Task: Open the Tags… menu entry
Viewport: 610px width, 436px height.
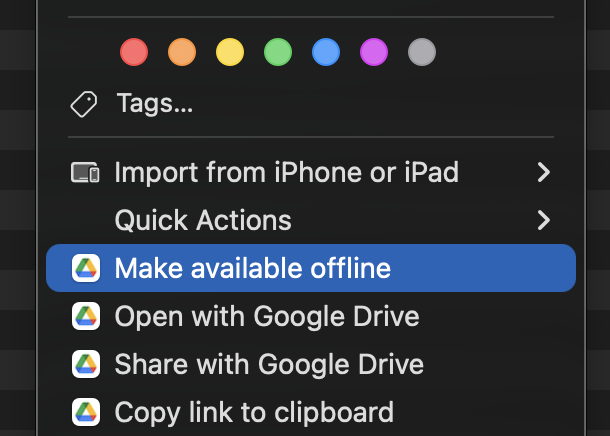Action: [154, 103]
